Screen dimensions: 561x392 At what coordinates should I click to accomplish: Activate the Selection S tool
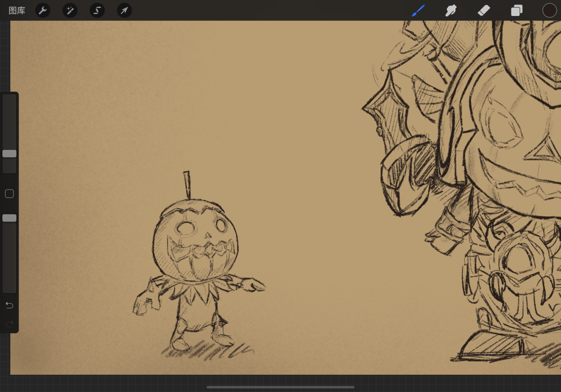coord(97,10)
